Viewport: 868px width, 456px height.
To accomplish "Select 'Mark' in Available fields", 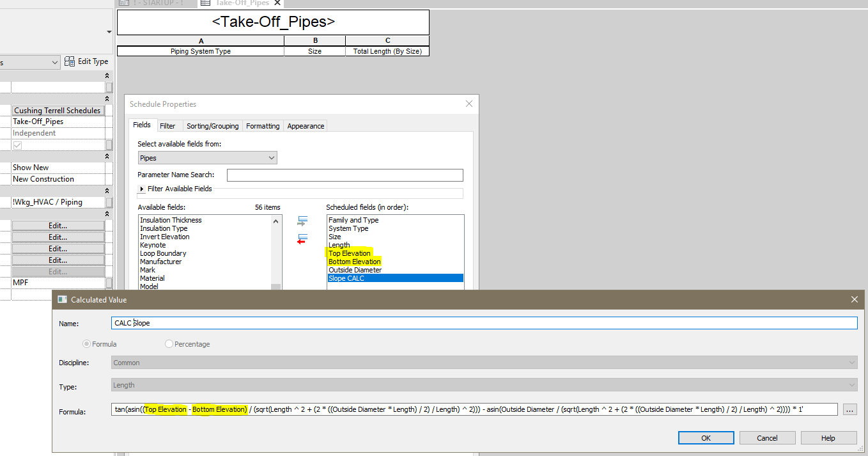I will [x=148, y=270].
